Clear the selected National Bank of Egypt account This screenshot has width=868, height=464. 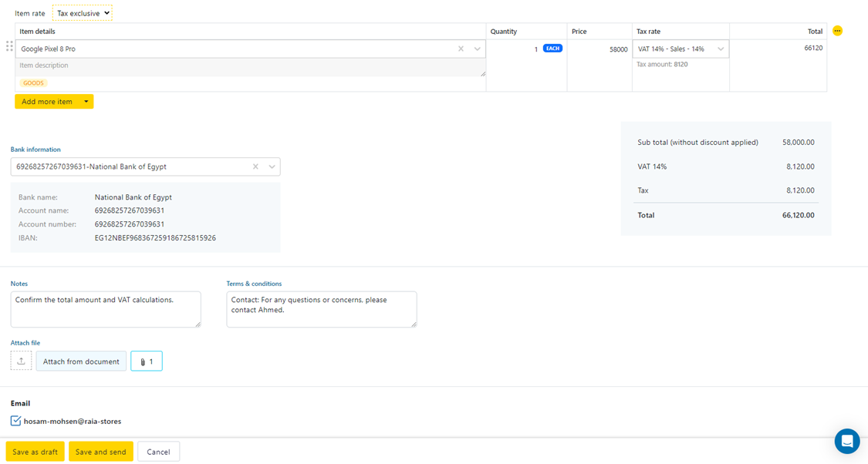(255, 166)
